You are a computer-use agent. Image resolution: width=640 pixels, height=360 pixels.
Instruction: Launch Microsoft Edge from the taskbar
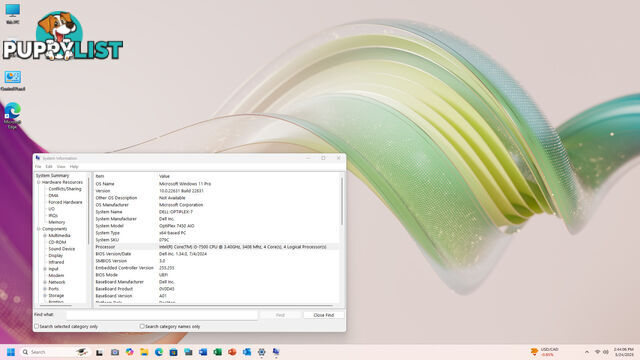[159, 352]
